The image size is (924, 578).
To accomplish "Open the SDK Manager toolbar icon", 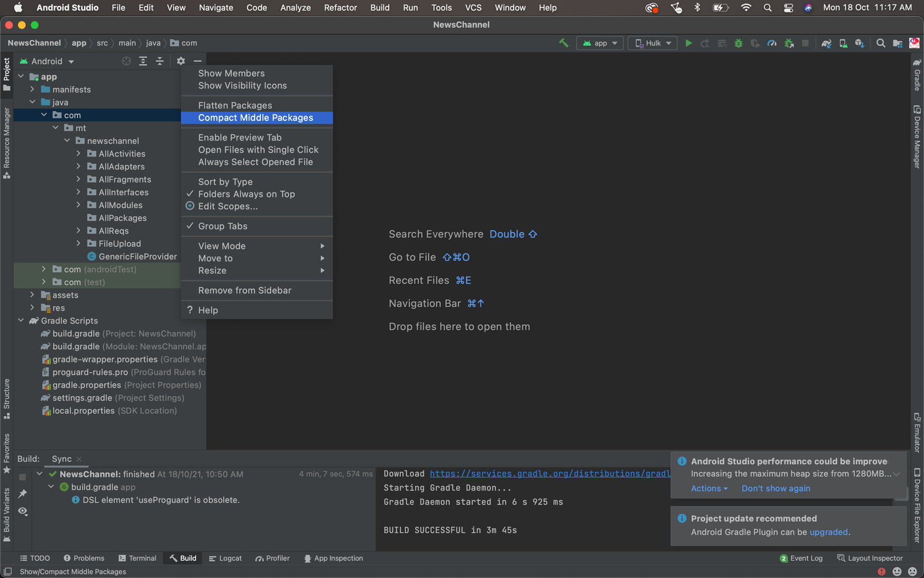I will [x=860, y=43].
